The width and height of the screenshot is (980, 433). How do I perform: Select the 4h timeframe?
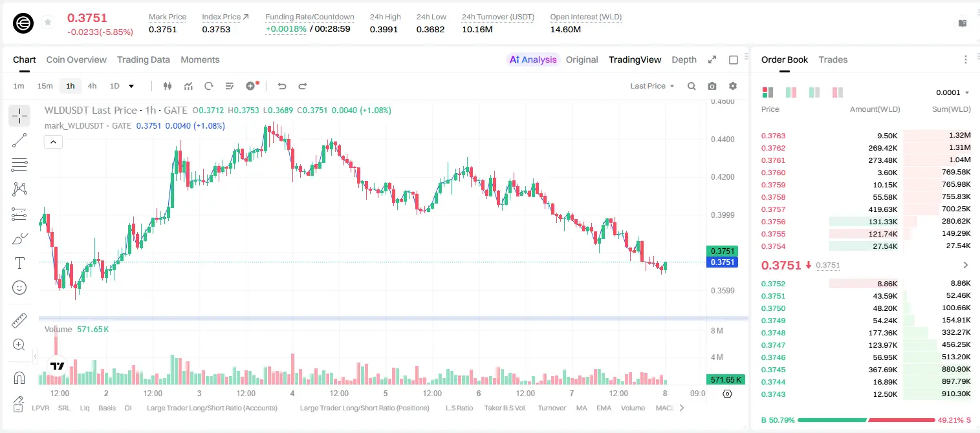click(x=92, y=86)
